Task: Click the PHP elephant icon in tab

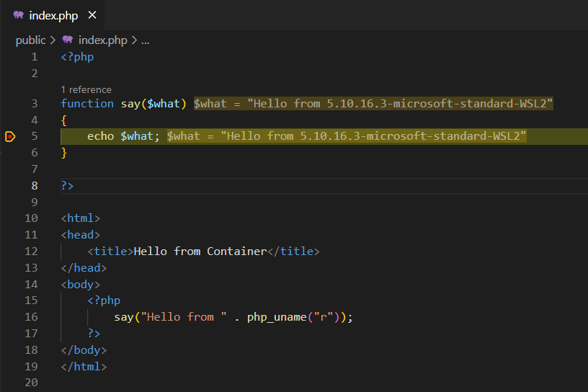Action: pyautogui.click(x=19, y=15)
